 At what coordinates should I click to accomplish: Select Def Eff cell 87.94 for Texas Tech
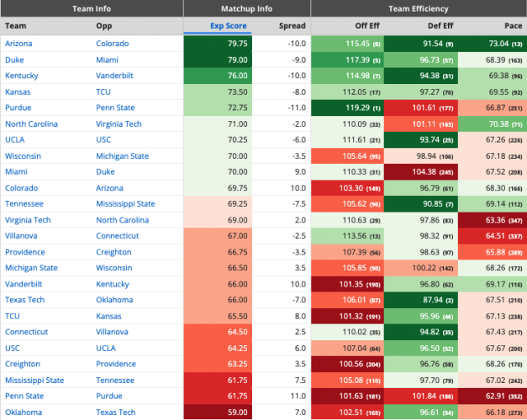[421, 300]
